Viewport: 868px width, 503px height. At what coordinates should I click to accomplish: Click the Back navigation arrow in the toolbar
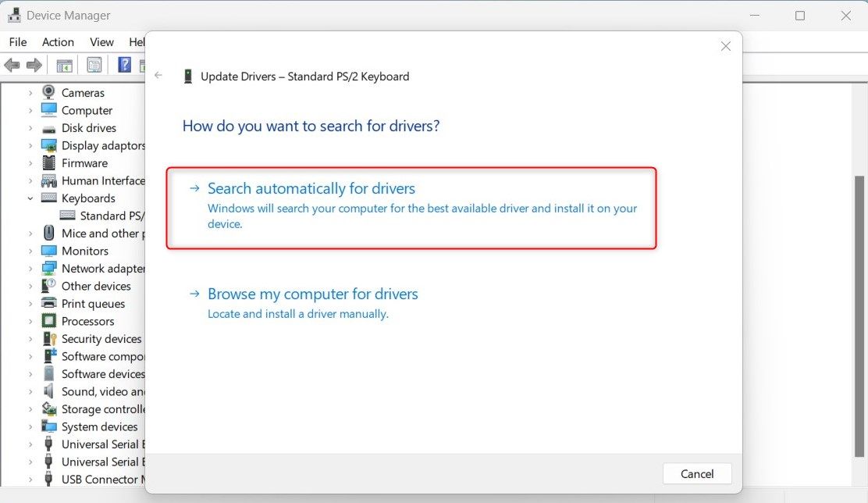(12, 64)
